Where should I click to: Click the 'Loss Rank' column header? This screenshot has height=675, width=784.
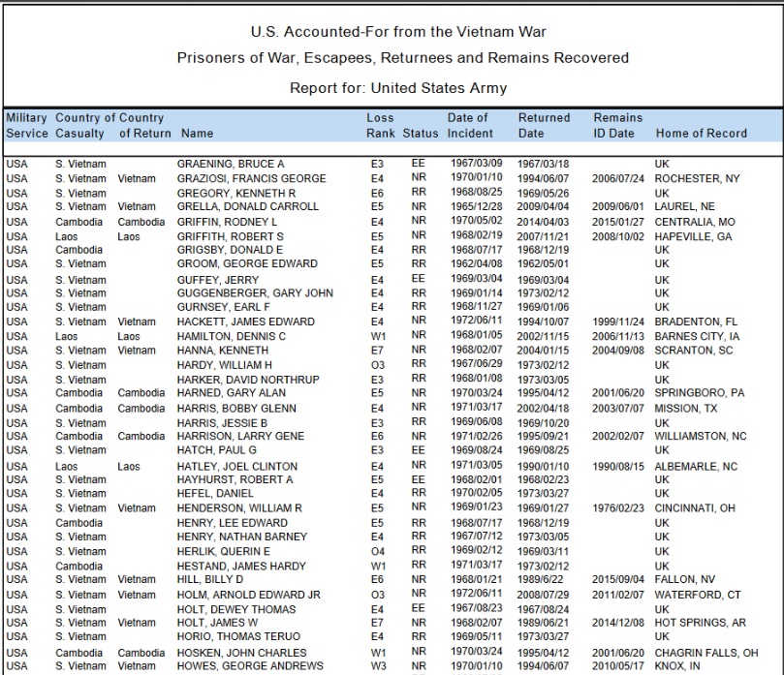point(380,125)
